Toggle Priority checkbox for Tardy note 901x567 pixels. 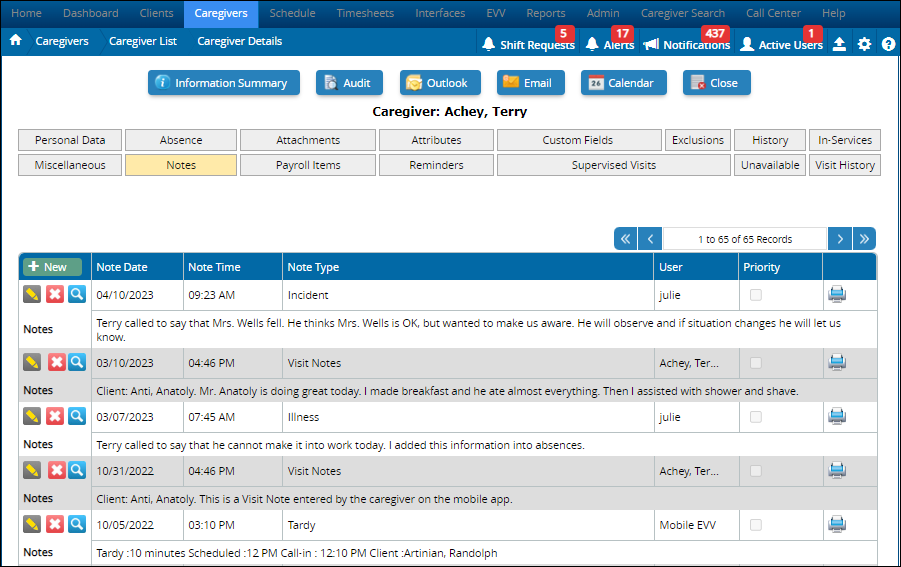pyautogui.click(x=756, y=524)
